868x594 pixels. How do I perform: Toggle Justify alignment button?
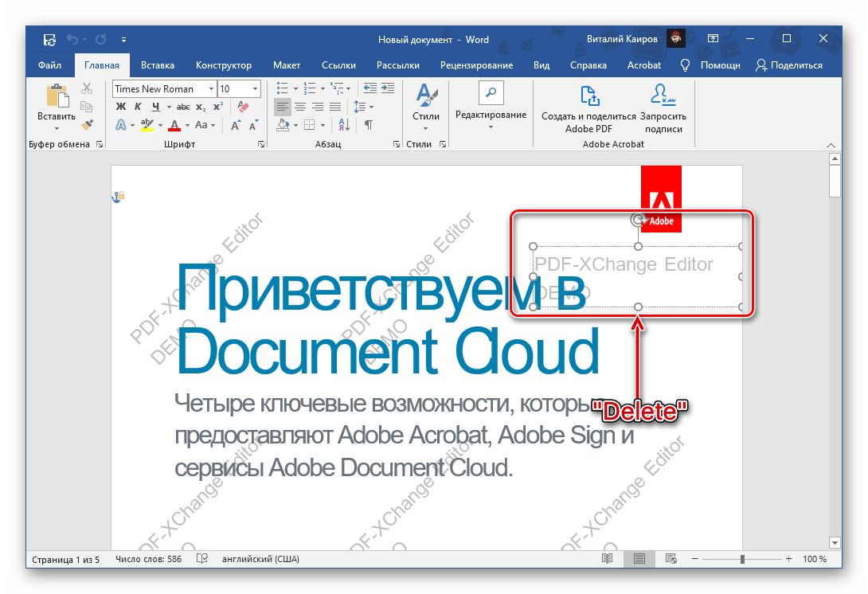(x=335, y=107)
